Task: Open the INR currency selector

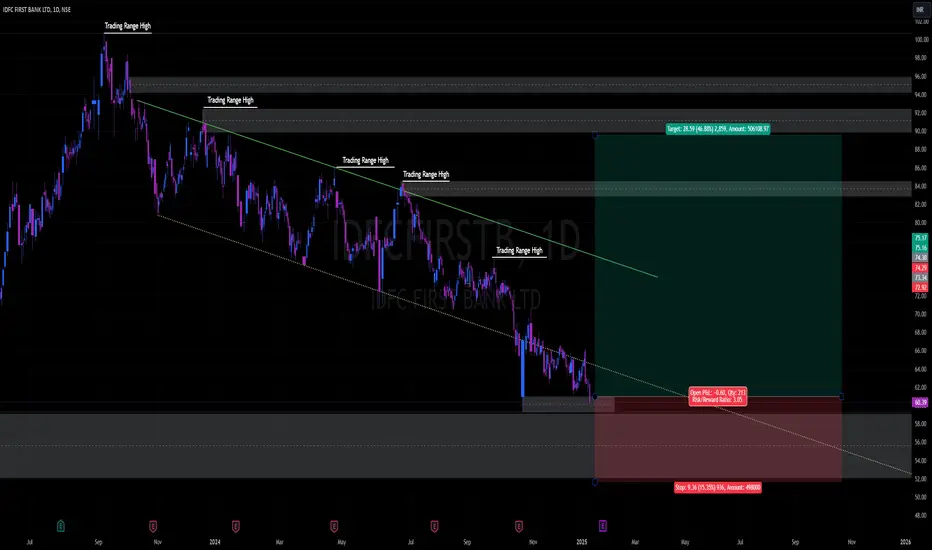Action: point(920,10)
